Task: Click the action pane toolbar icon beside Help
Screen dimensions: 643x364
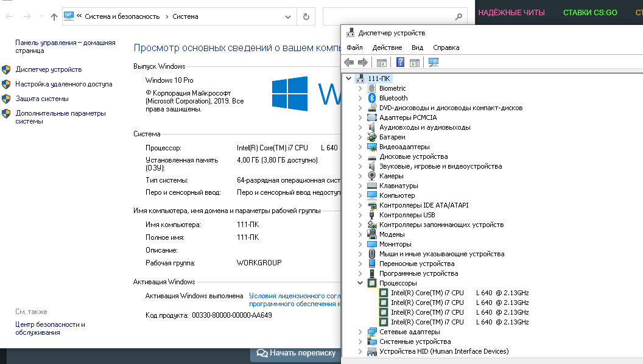Action: [415, 62]
